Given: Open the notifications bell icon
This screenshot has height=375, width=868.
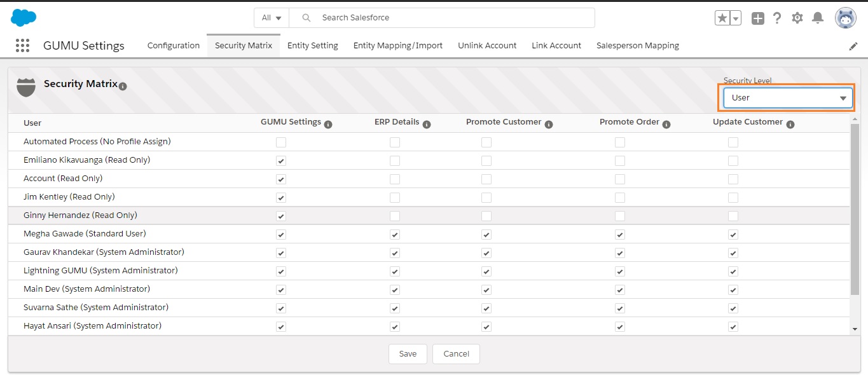Looking at the screenshot, I should (x=818, y=18).
